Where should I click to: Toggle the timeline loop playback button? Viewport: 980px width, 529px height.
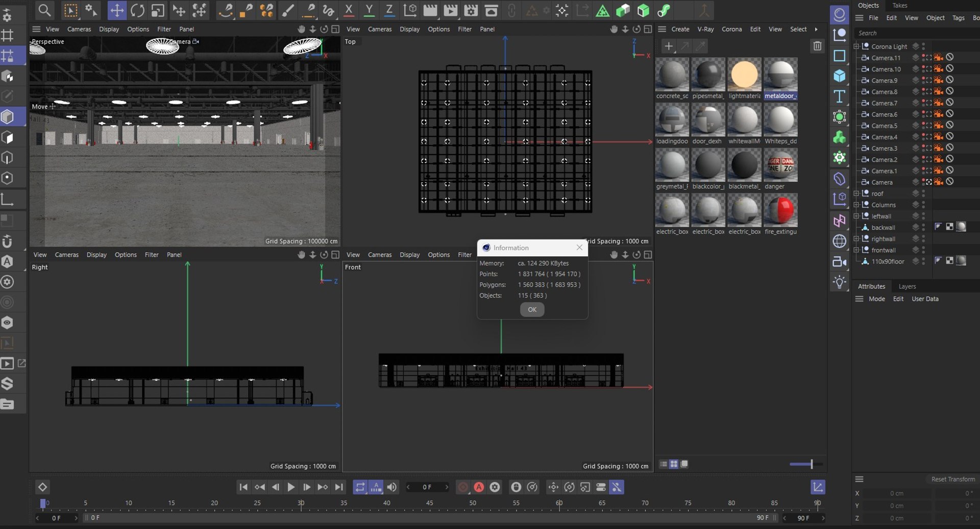(x=360, y=487)
